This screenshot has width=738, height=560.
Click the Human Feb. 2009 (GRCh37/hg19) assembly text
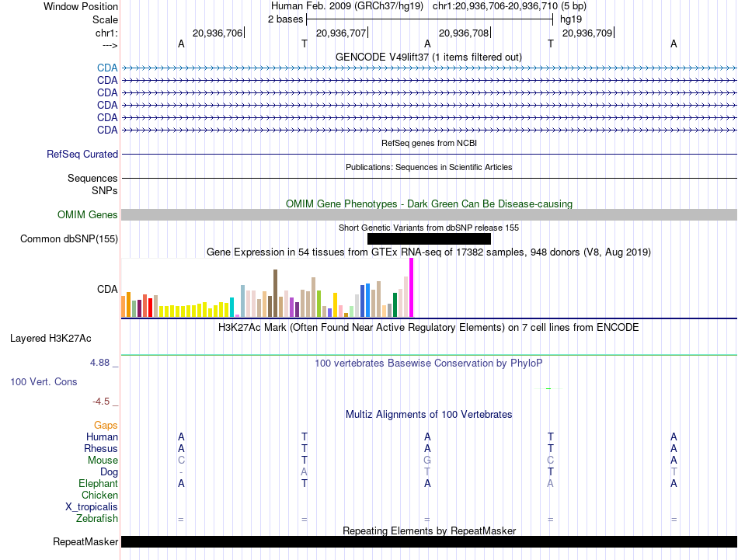[x=347, y=6]
